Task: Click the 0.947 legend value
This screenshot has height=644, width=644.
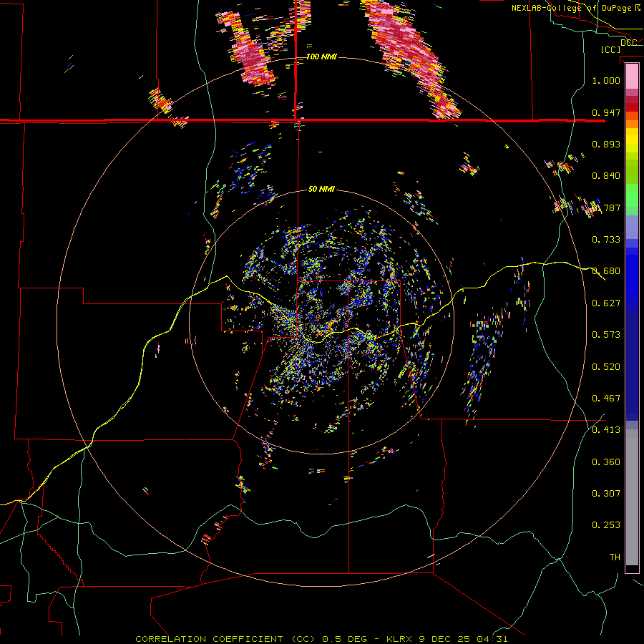Action: point(606,112)
